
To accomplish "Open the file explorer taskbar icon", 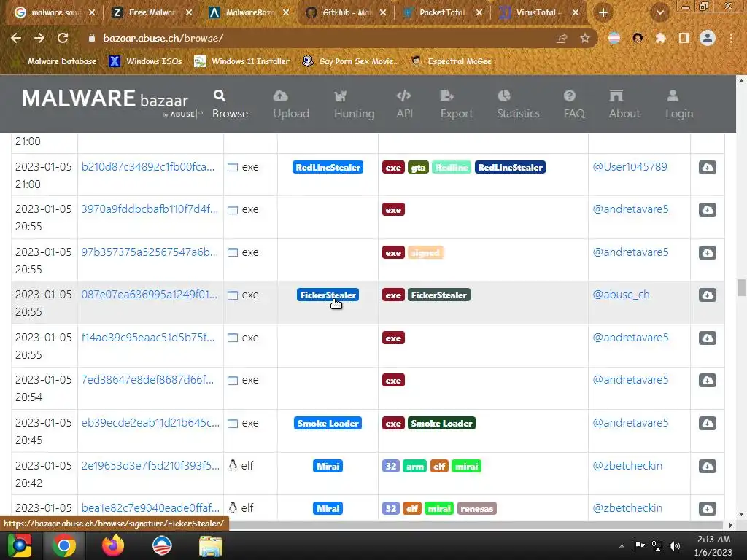I will click(x=211, y=545).
